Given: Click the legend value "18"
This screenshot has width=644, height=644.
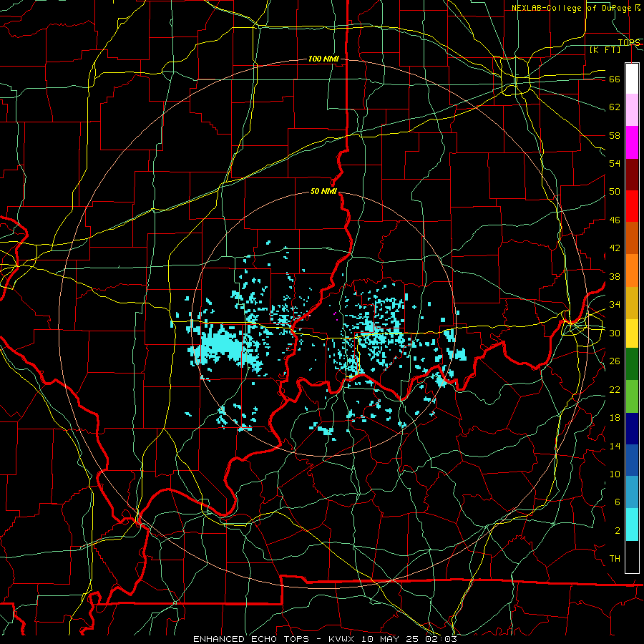Looking at the screenshot, I should [615, 418].
